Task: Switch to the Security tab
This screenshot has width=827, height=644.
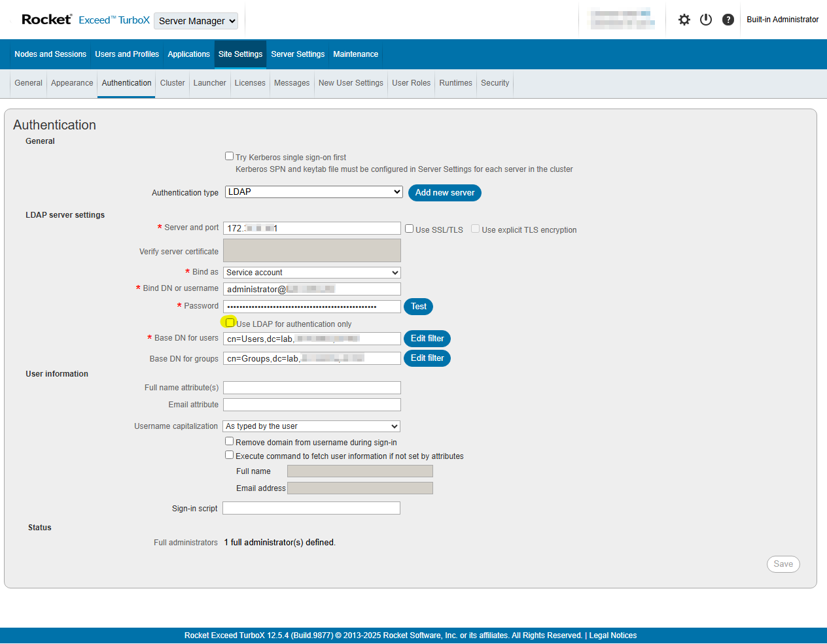Action: (x=495, y=83)
